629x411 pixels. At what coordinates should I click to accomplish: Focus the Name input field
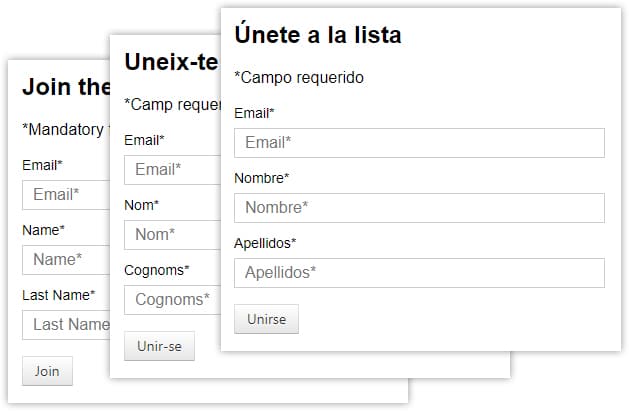coord(66,260)
